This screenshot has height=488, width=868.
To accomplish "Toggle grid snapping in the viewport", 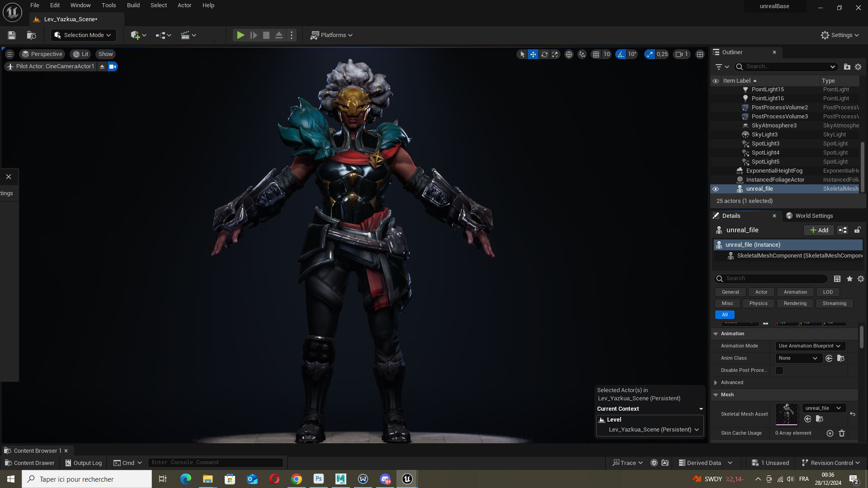I will 596,54.
